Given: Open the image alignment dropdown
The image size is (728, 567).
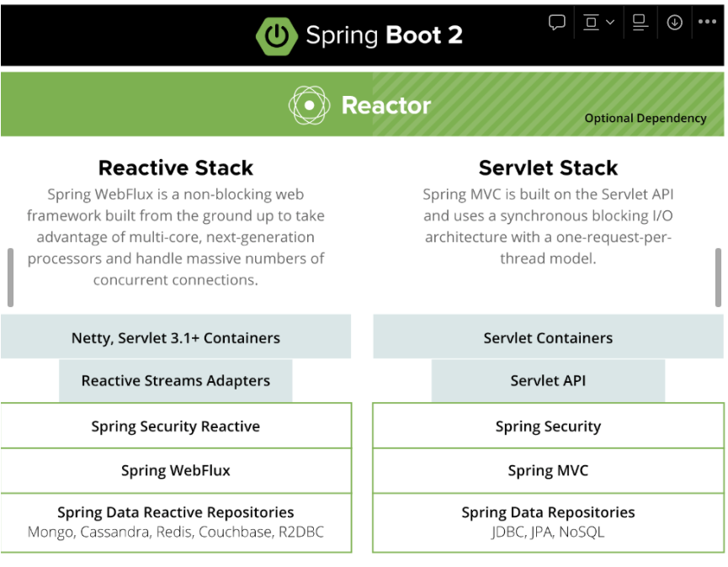Looking at the screenshot, I should [x=598, y=22].
